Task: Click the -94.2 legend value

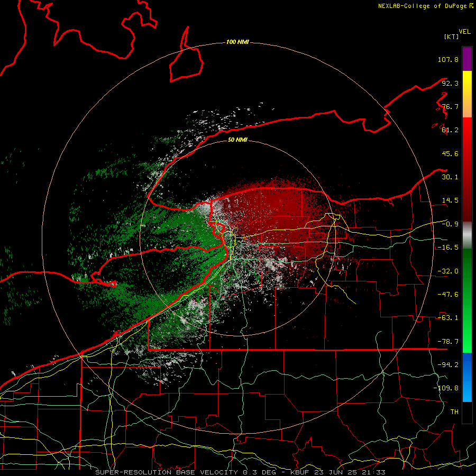Action: (448, 365)
